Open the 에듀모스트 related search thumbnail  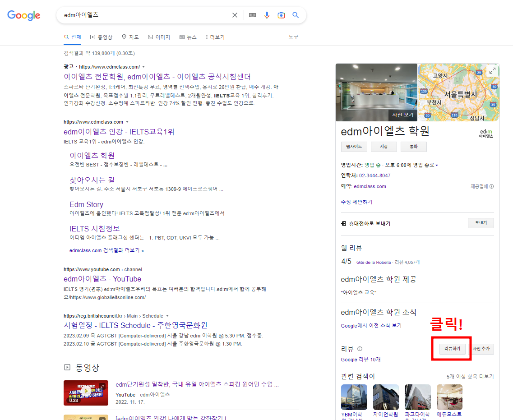pyautogui.click(x=449, y=397)
